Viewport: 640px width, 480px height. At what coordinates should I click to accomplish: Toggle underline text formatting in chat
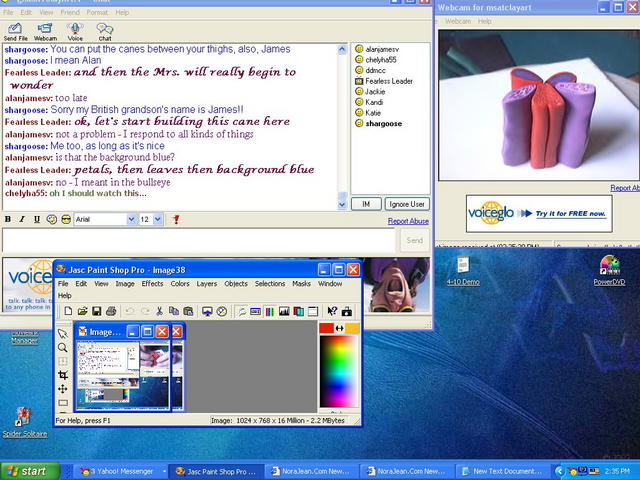pyautogui.click(x=37, y=219)
